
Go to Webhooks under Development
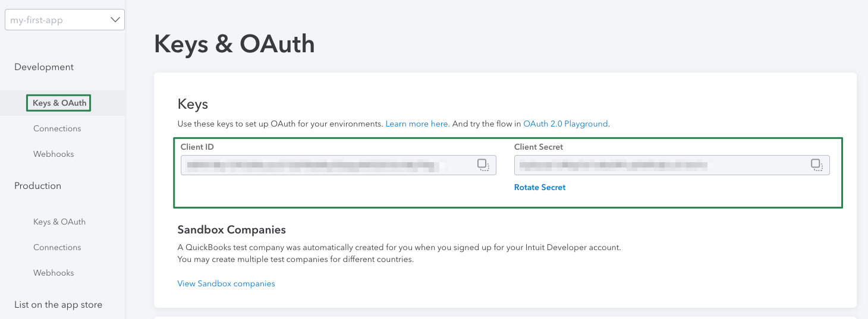pyautogui.click(x=54, y=154)
